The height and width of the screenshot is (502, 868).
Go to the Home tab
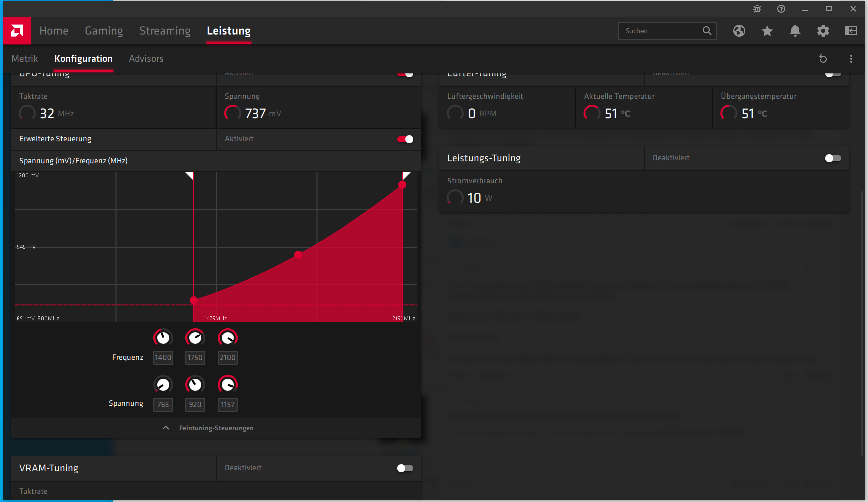(x=54, y=31)
